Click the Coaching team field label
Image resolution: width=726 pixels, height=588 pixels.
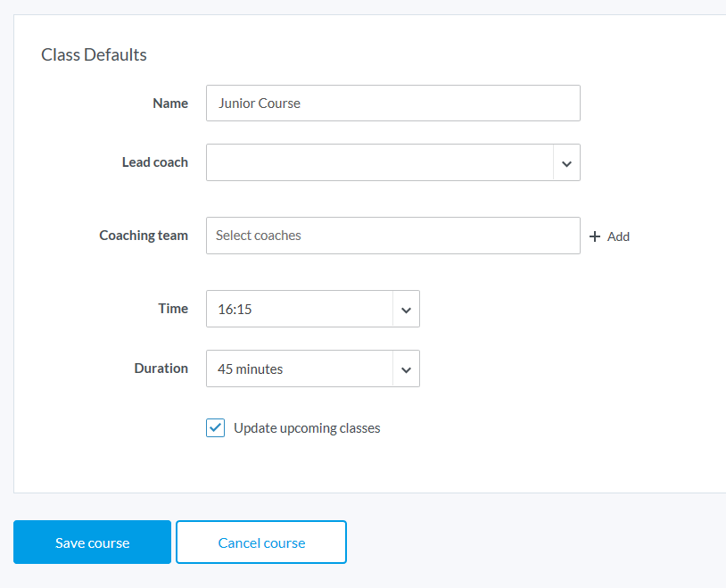pyautogui.click(x=144, y=236)
